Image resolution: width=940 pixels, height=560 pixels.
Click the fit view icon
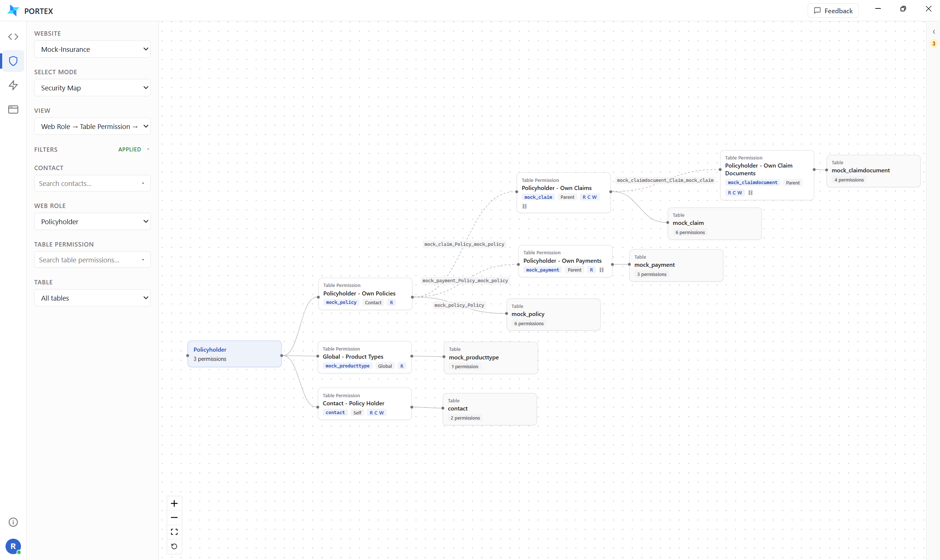coord(174,532)
